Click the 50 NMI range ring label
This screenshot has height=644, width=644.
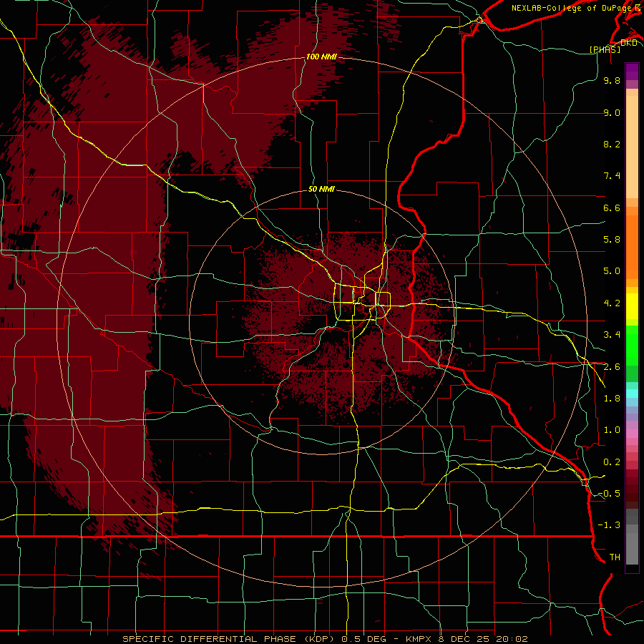[x=321, y=189]
